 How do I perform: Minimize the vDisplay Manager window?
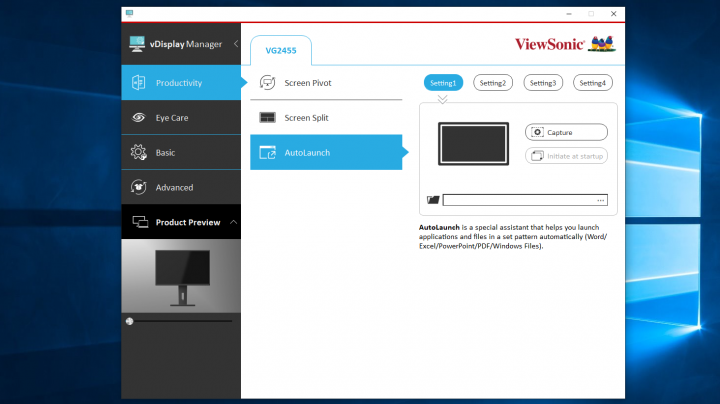coord(569,14)
